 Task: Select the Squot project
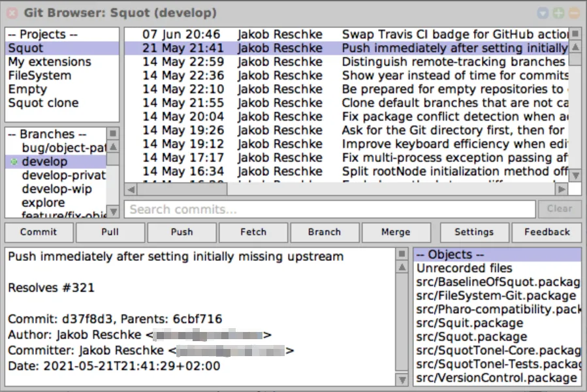[x=62, y=48]
